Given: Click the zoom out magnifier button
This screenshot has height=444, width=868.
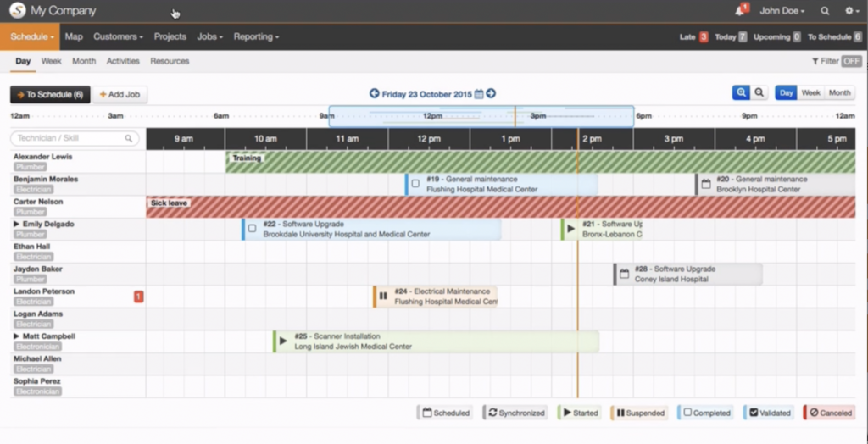Looking at the screenshot, I should click(759, 93).
